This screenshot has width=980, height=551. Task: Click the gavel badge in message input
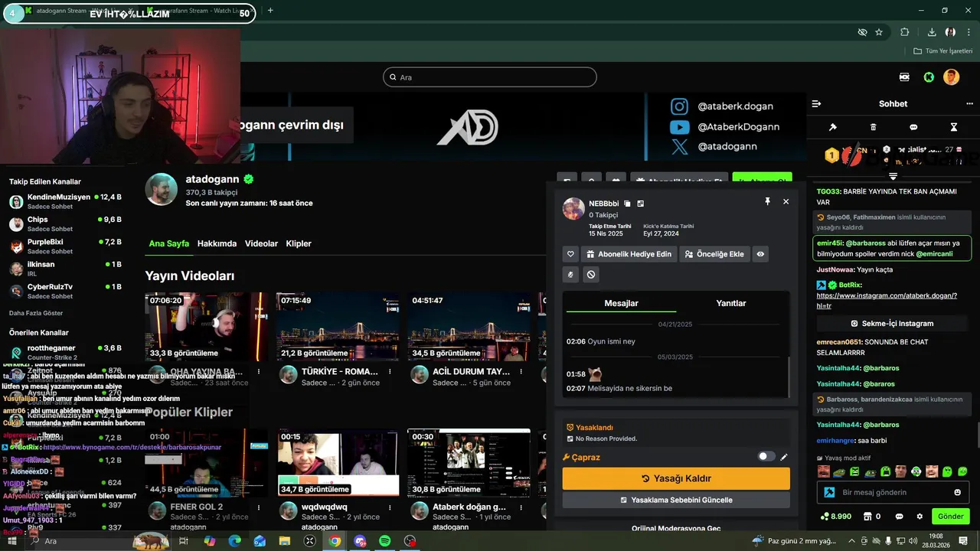coord(828,492)
